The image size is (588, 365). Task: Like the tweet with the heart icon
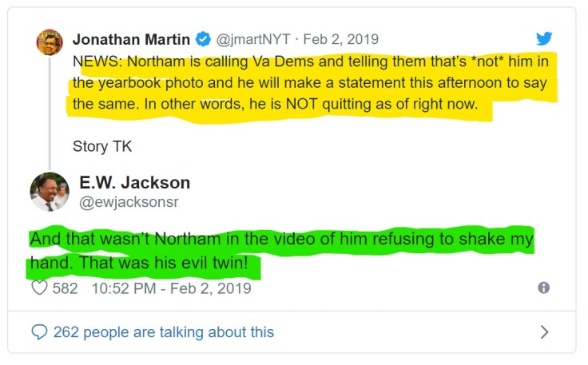click(39, 288)
